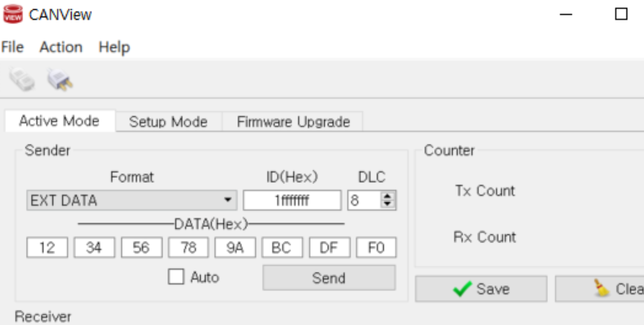Switch to the Active Mode tab
Screen dimensions: 644x325
click(x=60, y=121)
